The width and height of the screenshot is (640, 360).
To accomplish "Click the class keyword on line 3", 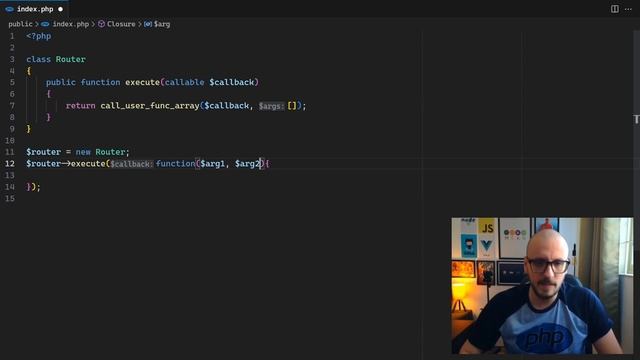I will (38, 59).
